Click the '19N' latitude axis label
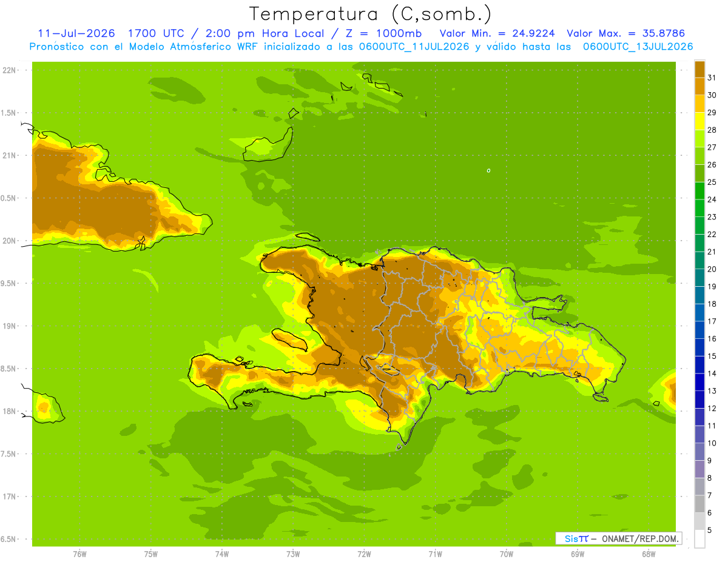The height and width of the screenshot is (562, 728). click(10, 326)
